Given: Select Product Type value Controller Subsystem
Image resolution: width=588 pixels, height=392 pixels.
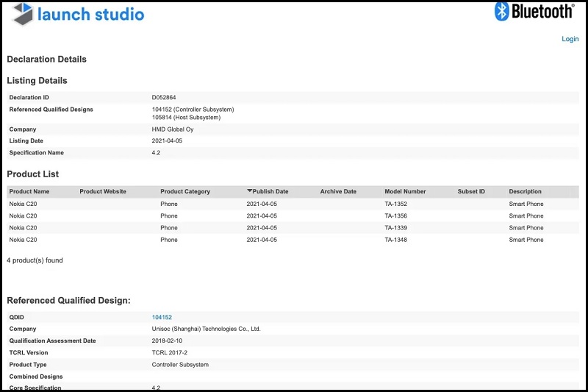Looking at the screenshot, I should tap(180, 365).
